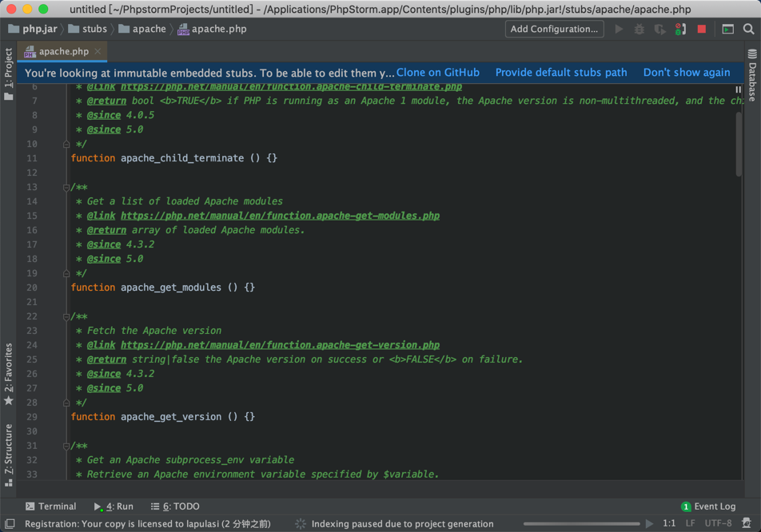
Task: Open the Add Configuration dropdown
Action: click(x=554, y=29)
